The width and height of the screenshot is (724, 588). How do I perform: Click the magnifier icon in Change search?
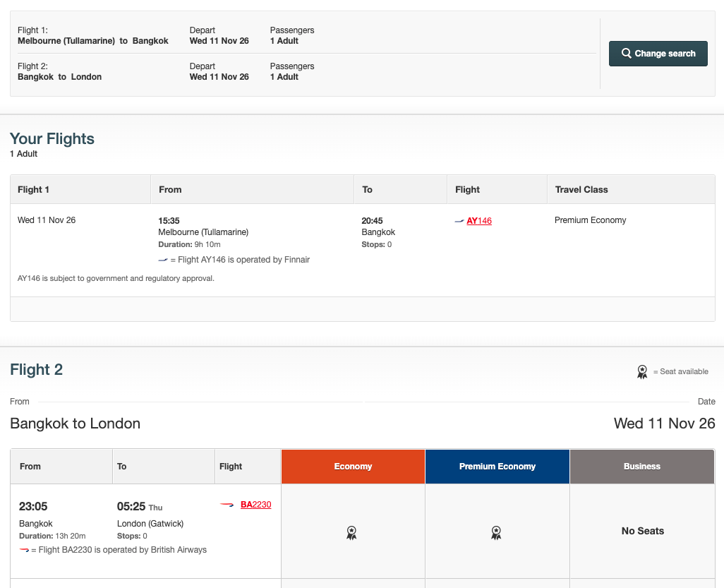tap(627, 53)
